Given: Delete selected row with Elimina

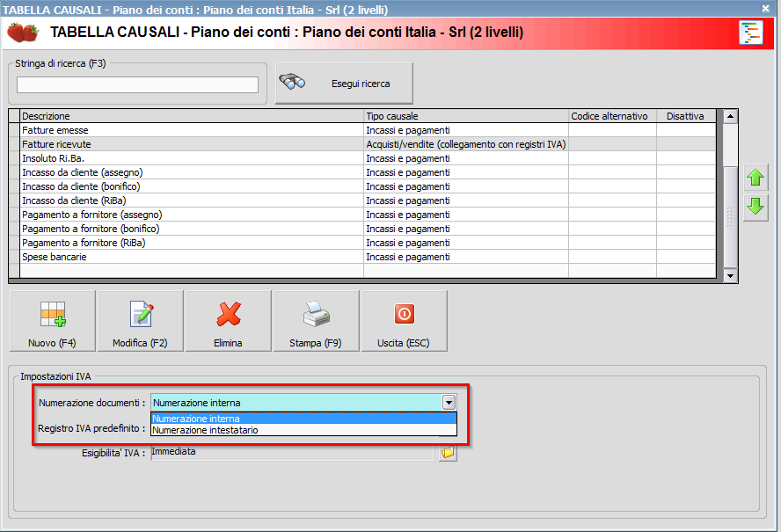Looking at the screenshot, I should point(228,321).
